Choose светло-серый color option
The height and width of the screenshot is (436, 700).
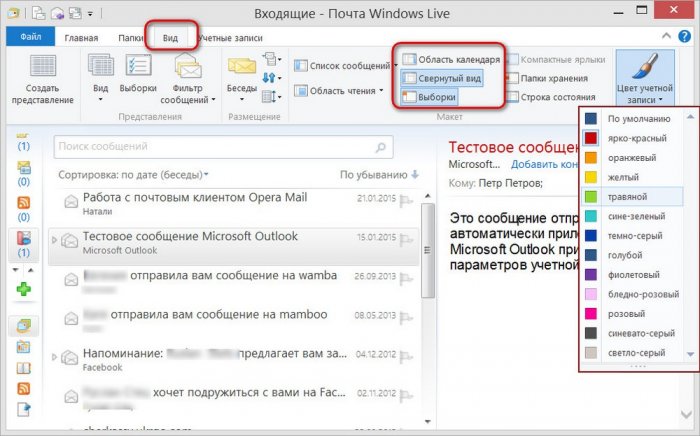(632, 353)
